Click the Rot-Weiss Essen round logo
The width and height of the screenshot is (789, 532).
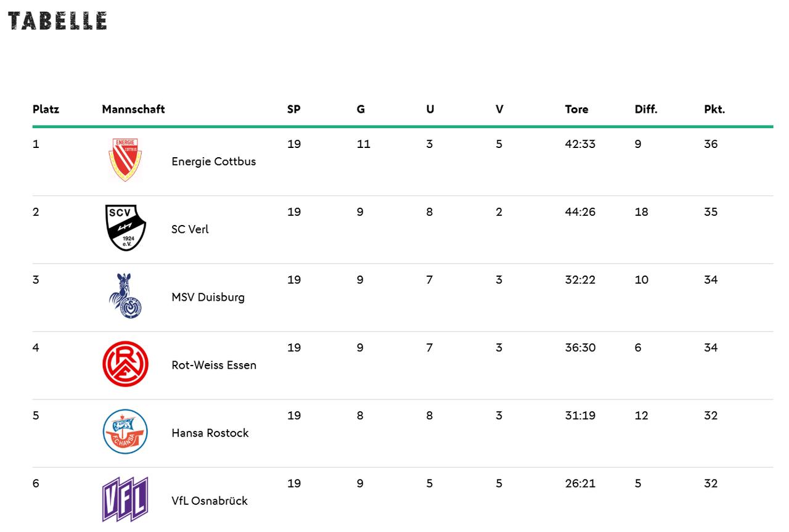click(125, 364)
